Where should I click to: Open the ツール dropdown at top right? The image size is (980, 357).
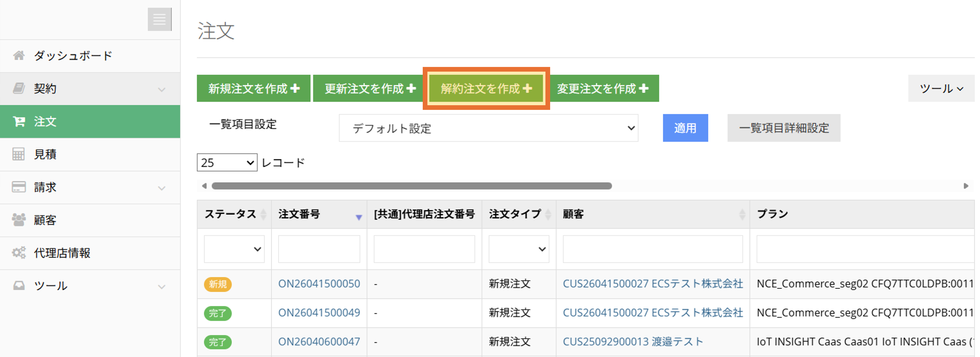point(941,89)
